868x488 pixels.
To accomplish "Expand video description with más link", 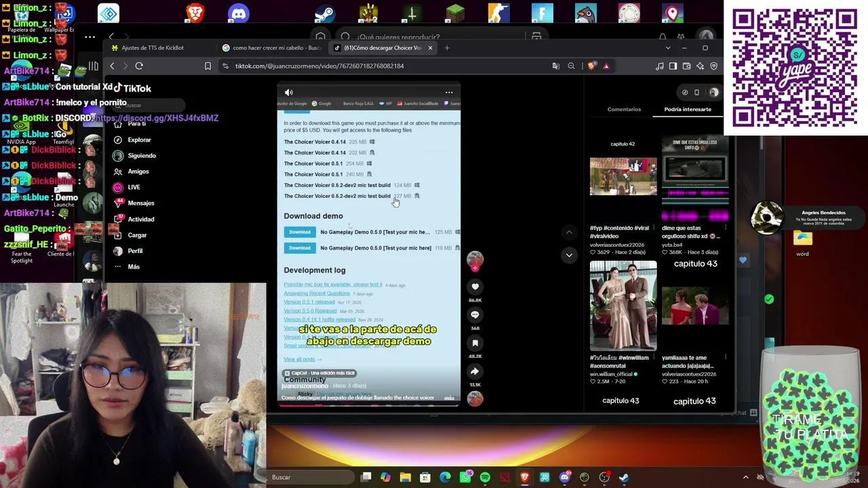I will click(449, 398).
